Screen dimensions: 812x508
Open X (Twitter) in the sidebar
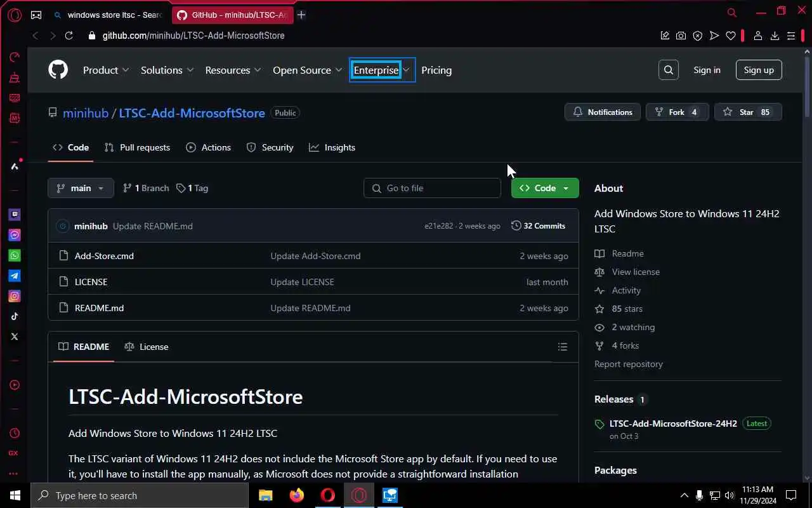14,337
